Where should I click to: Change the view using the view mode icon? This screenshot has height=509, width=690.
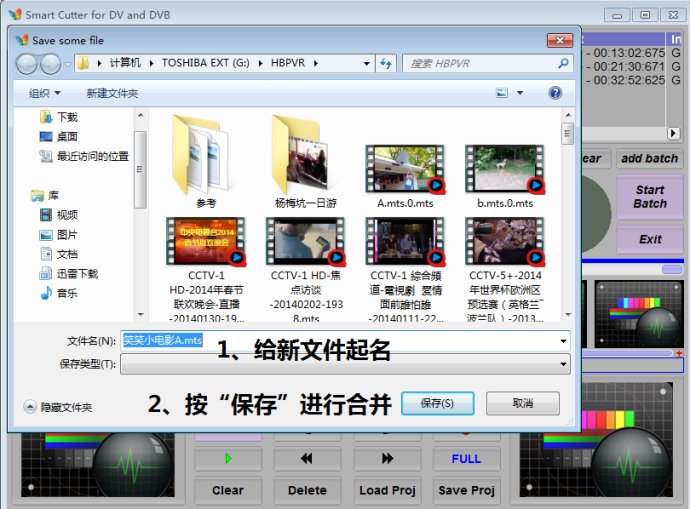[502, 93]
